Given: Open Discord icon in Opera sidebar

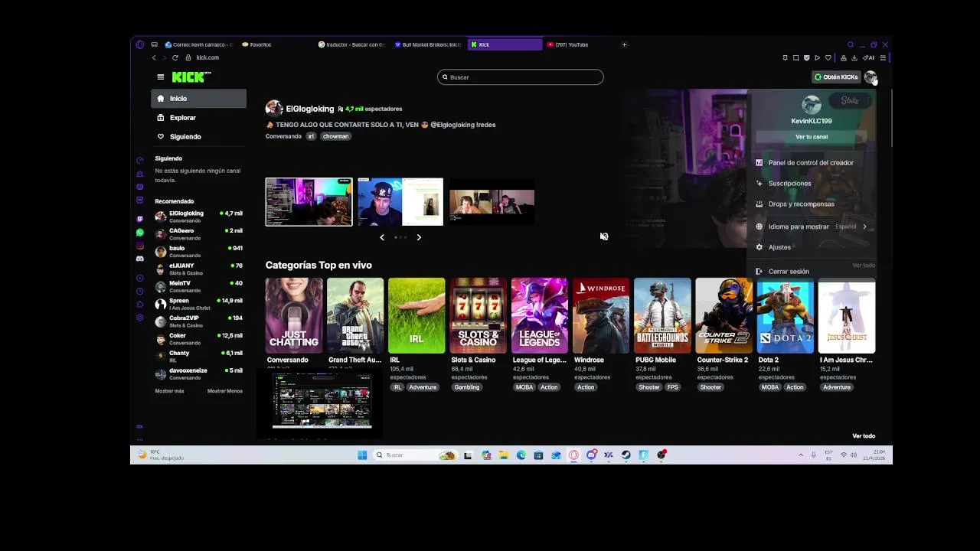Looking at the screenshot, I should tap(139, 259).
